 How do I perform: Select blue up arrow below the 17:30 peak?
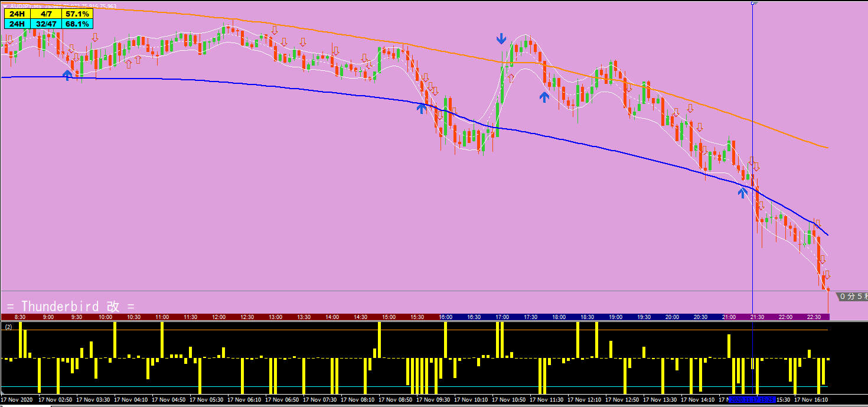[544, 97]
